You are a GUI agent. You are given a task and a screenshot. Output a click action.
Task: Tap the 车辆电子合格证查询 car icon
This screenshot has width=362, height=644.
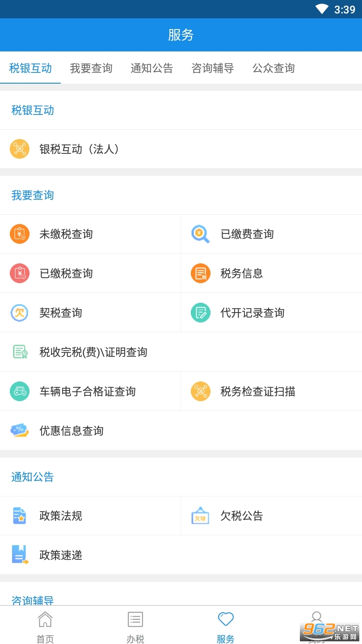[x=20, y=391]
